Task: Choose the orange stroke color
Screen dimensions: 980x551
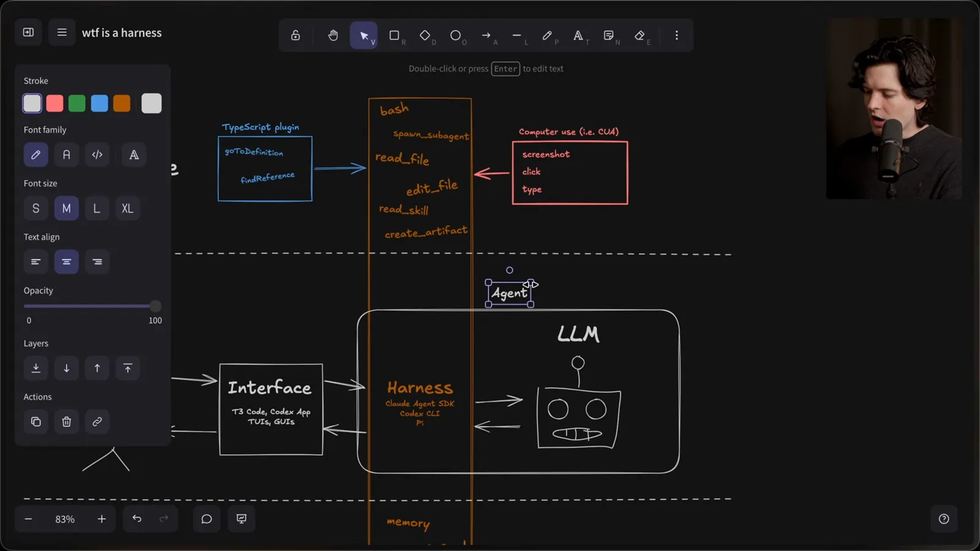Action: (x=122, y=103)
